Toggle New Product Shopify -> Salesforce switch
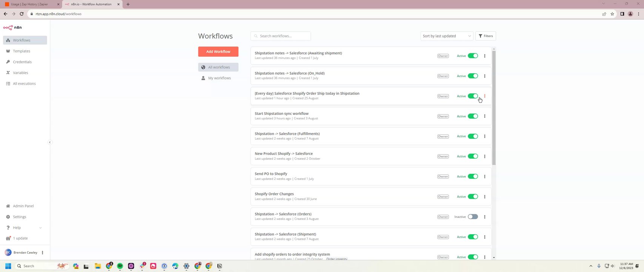 tap(473, 156)
